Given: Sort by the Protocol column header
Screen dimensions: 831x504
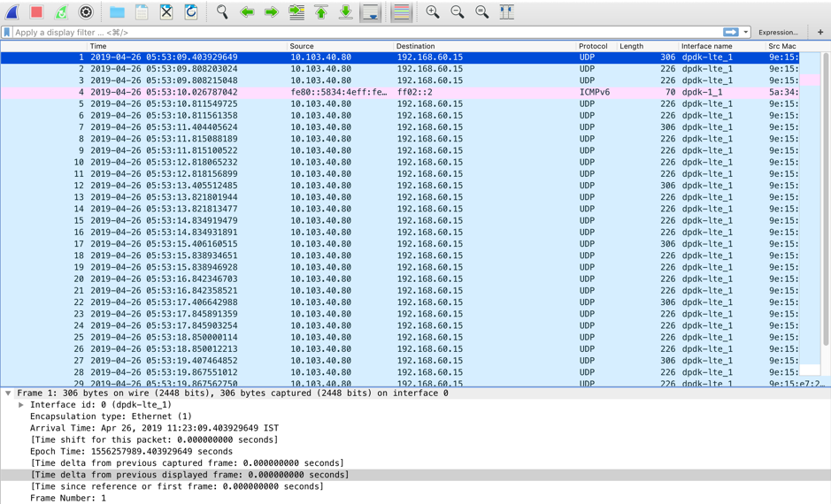Looking at the screenshot, I should click(596, 46).
